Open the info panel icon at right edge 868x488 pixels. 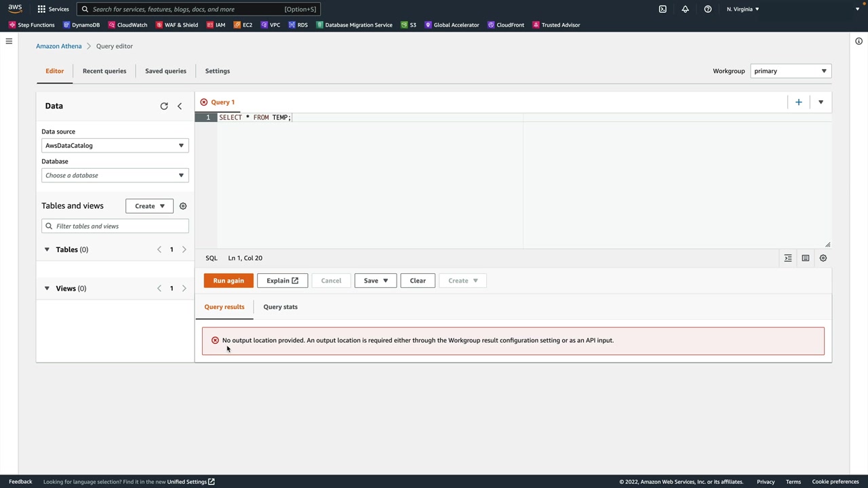coord(859,41)
